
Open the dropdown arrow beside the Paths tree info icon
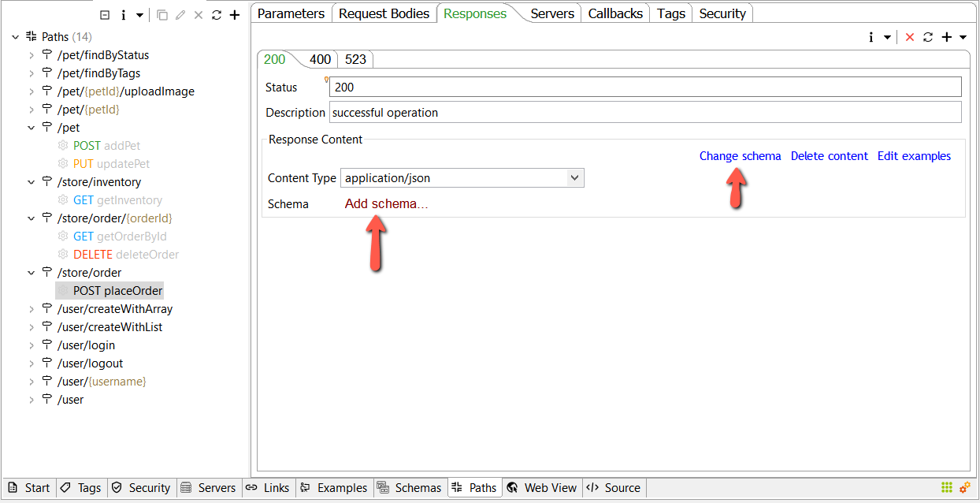tap(139, 15)
